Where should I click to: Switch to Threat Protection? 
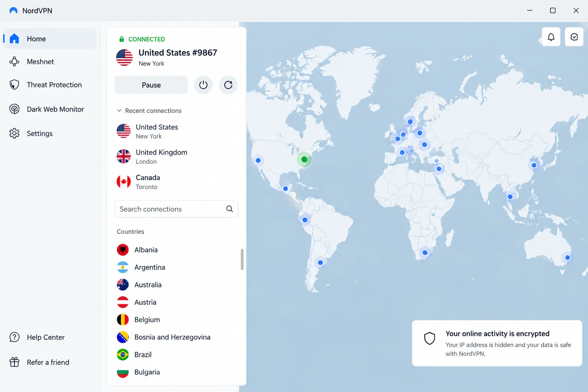coord(50,85)
